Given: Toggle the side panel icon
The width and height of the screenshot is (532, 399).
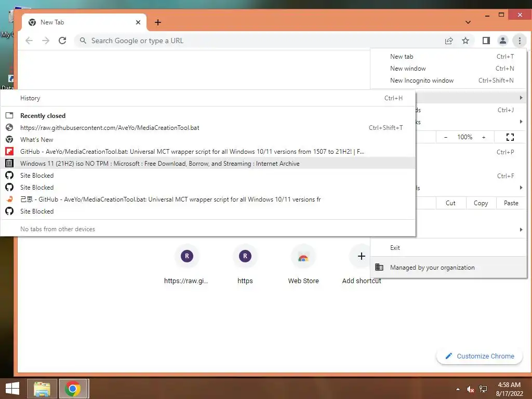Looking at the screenshot, I should coord(486,41).
